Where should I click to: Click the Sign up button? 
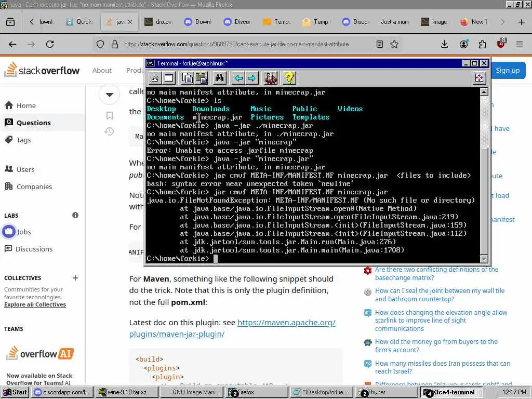pyautogui.click(x=508, y=71)
